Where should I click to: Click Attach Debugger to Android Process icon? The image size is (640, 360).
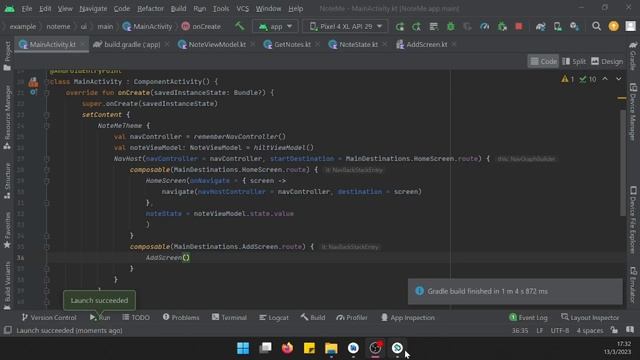tap(502, 27)
